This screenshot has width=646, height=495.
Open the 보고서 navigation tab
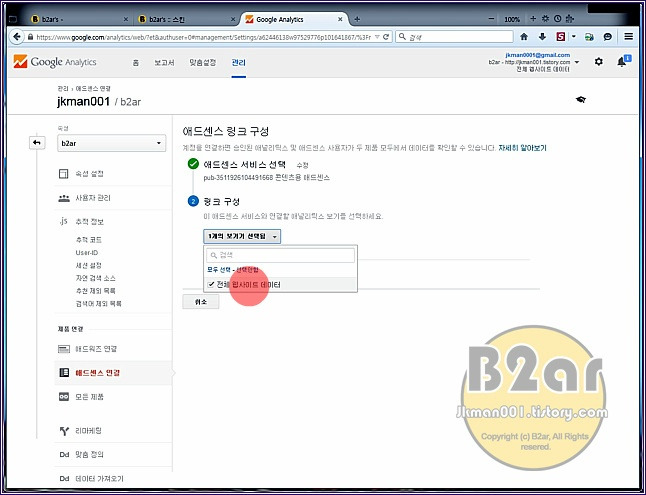164,63
